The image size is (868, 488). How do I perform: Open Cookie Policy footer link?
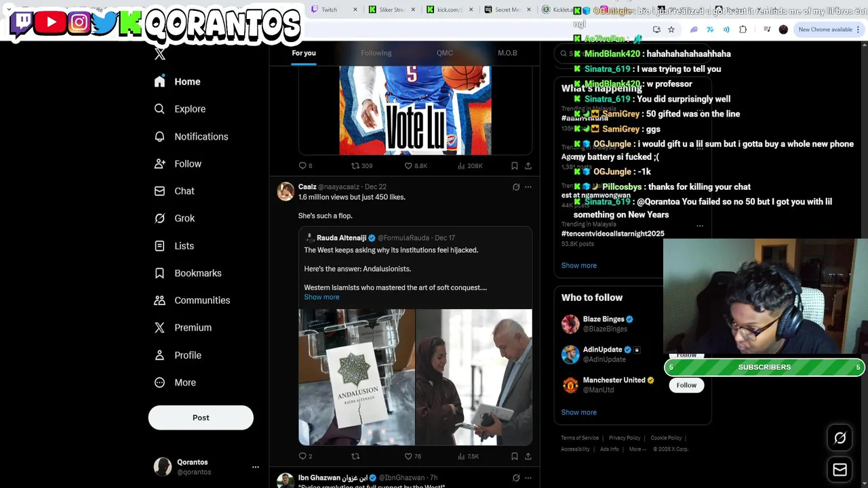tap(666, 438)
